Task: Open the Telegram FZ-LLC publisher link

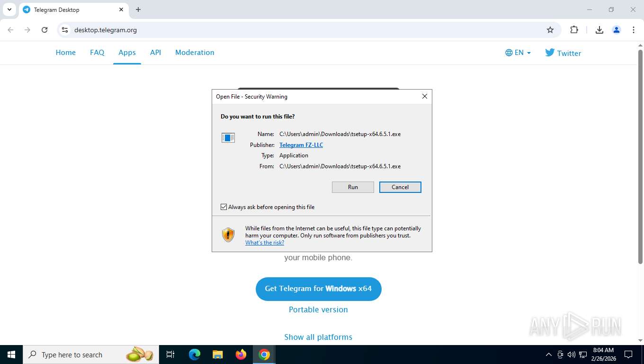Action: pos(301,145)
